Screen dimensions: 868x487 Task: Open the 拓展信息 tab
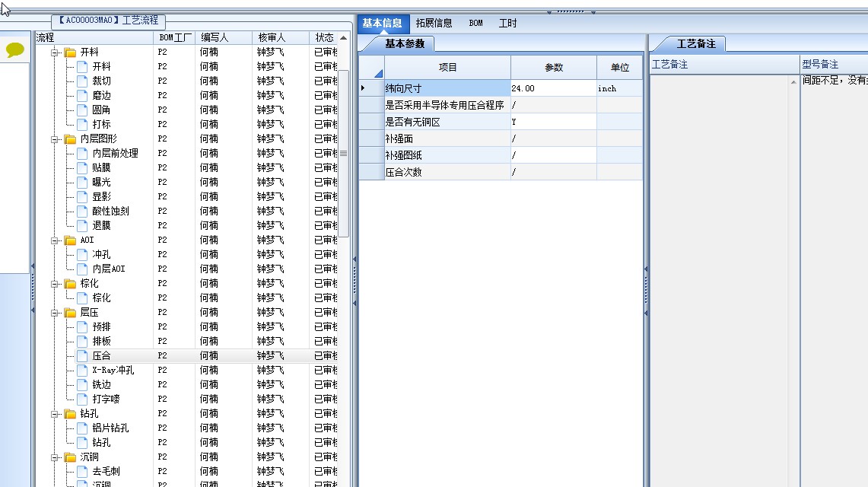434,24
